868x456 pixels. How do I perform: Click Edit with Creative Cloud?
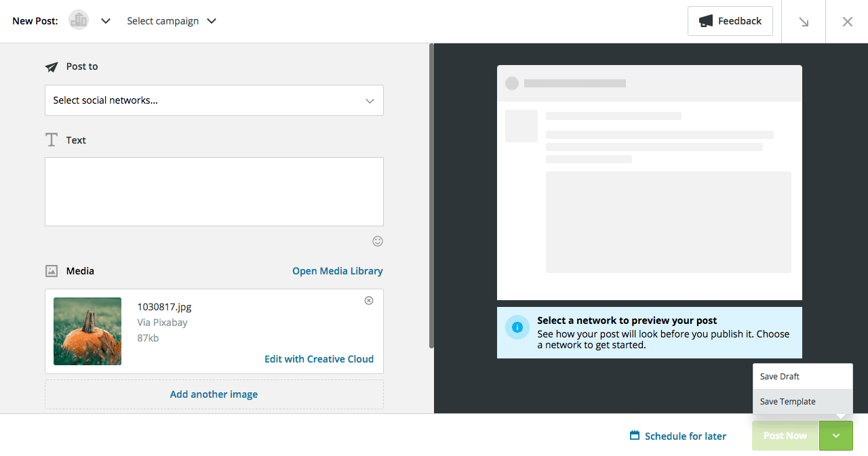319,358
